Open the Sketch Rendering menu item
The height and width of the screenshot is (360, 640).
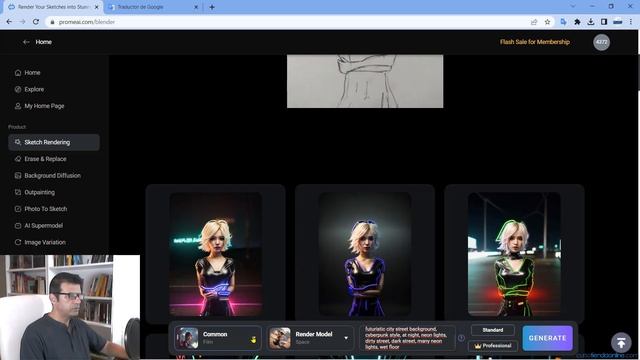pyautogui.click(x=54, y=142)
